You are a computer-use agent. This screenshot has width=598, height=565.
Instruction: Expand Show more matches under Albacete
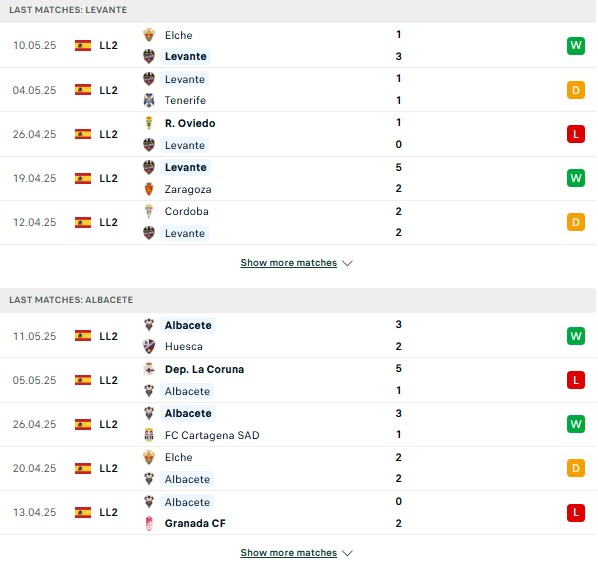[x=289, y=553]
